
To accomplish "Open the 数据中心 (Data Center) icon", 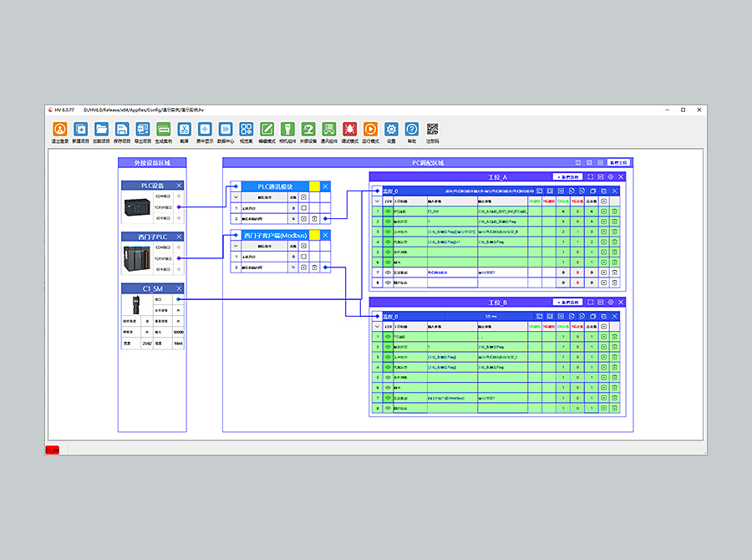I will [226, 130].
